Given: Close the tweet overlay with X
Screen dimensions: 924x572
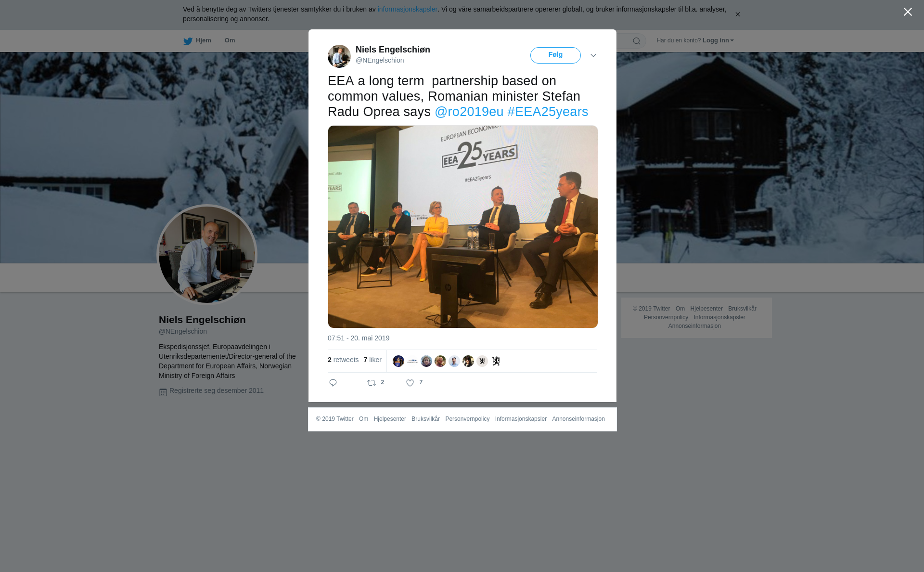Looking at the screenshot, I should (x=908, y=12).
